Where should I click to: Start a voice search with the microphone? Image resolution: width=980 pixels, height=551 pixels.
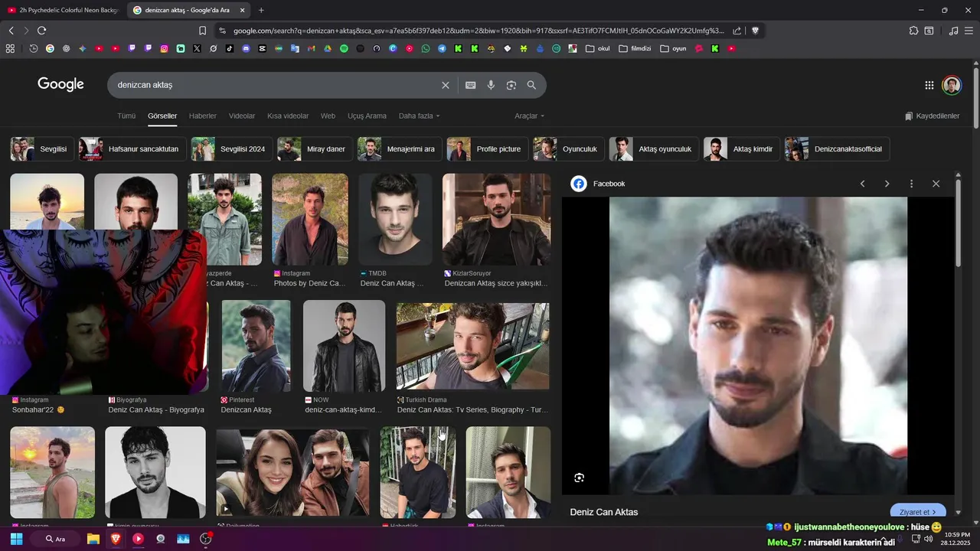click(x=491, y=85)
